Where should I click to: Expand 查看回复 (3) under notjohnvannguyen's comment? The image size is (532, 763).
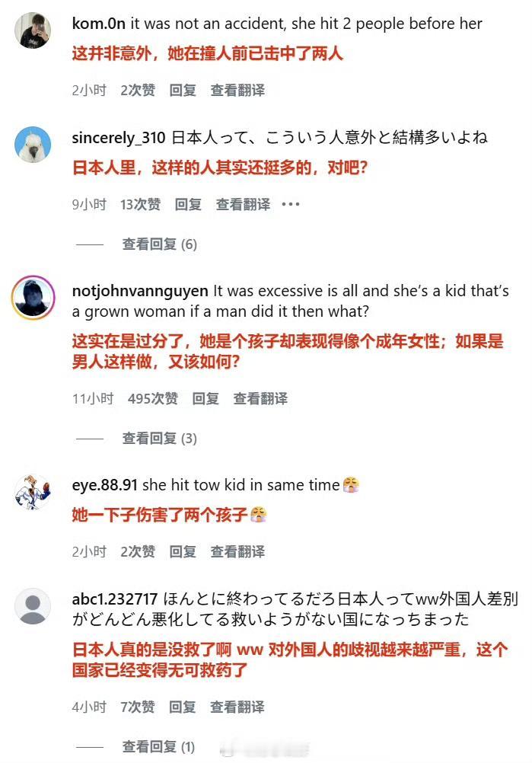click(x=160, y=439)
